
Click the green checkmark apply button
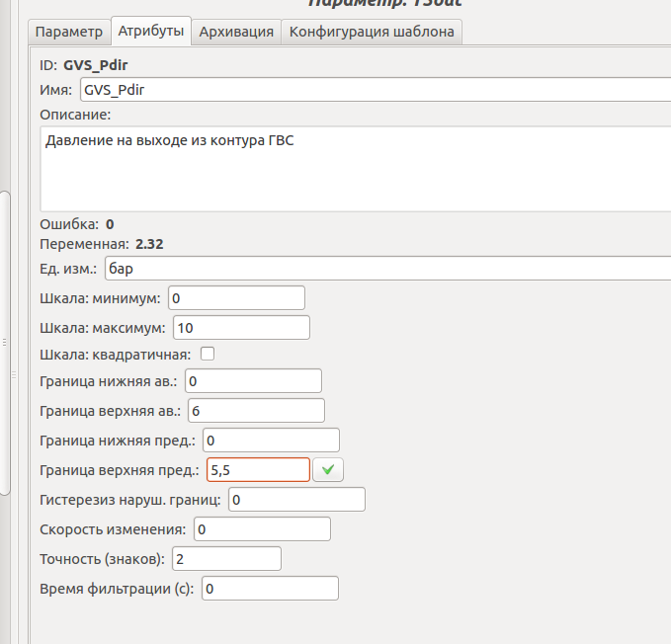(328, 470)
